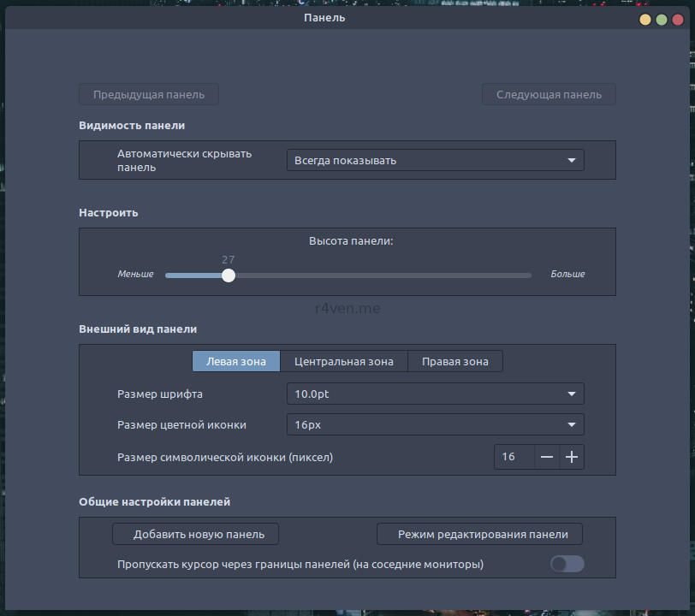Decrease symbolic icon size with minus button

[x=547, y=457]
